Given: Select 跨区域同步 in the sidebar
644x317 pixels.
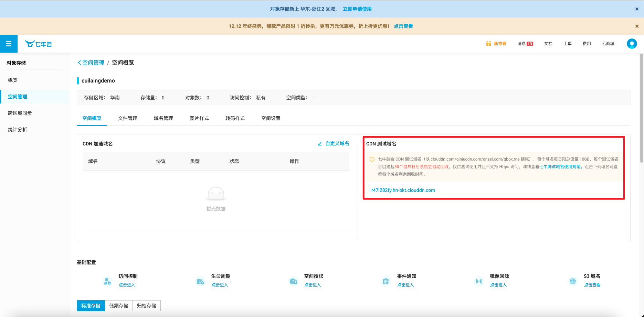Looking at the screenshot, I should [x=34, y=113].
